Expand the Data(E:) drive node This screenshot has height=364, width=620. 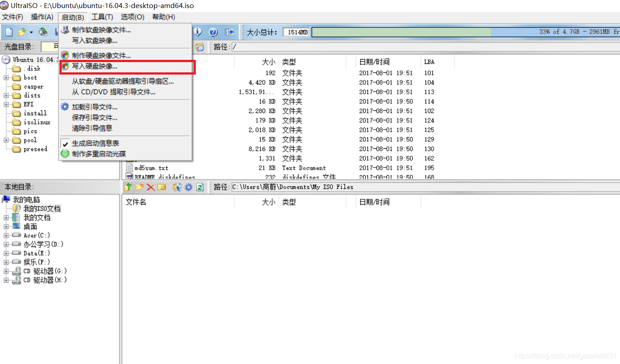tap(6, 253)
